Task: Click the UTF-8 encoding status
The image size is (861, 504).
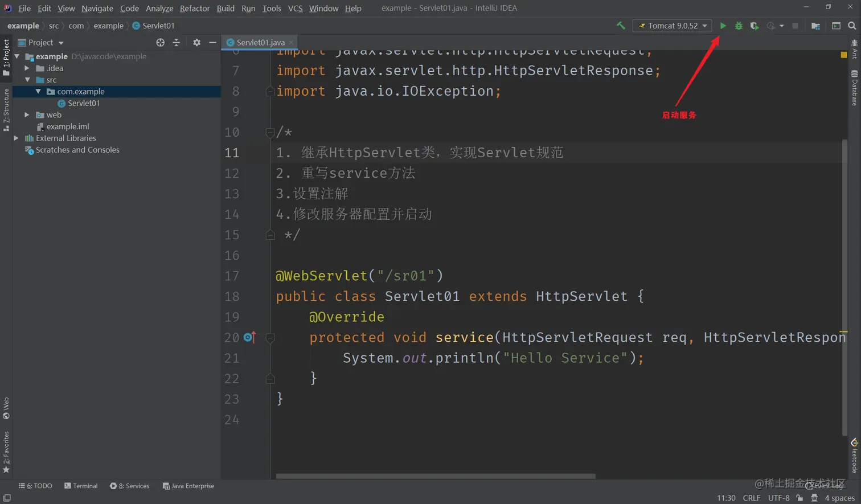Action: pos(778,498)
